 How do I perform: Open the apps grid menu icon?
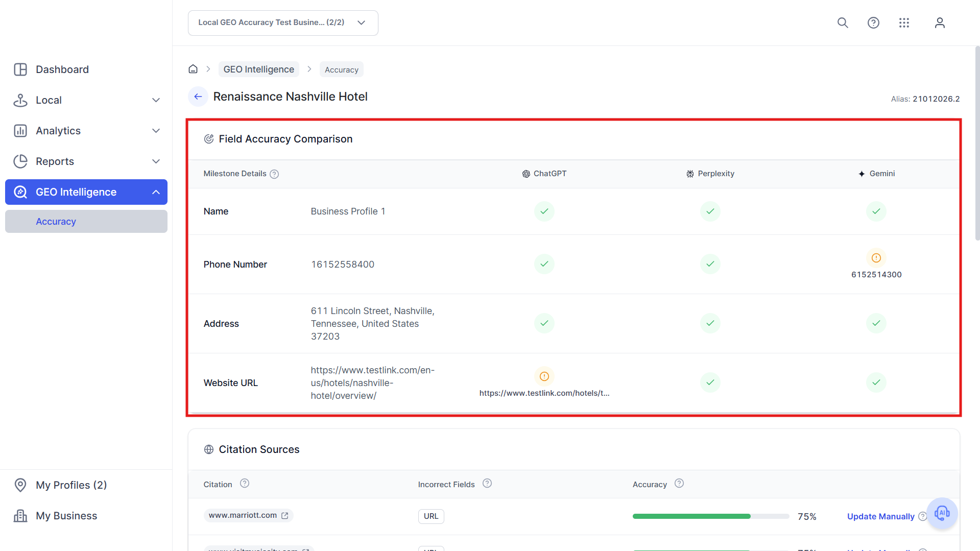[x=904, y=23]
